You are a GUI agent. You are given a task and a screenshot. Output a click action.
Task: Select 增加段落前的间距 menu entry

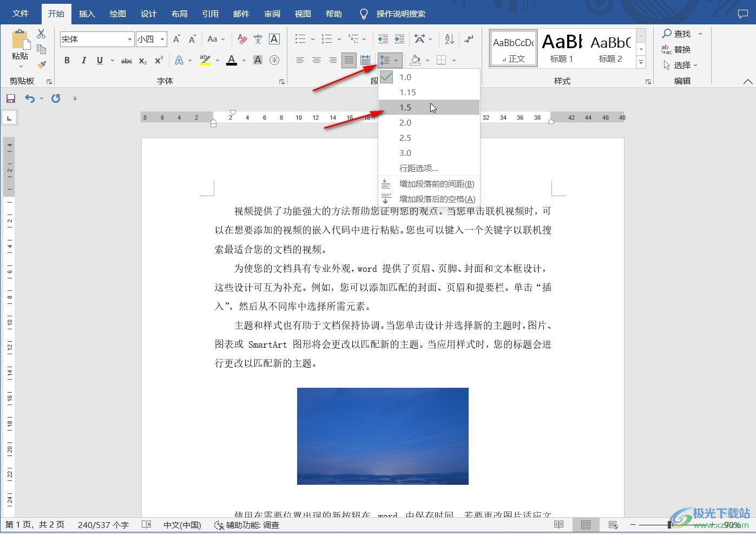pos(429,184)
